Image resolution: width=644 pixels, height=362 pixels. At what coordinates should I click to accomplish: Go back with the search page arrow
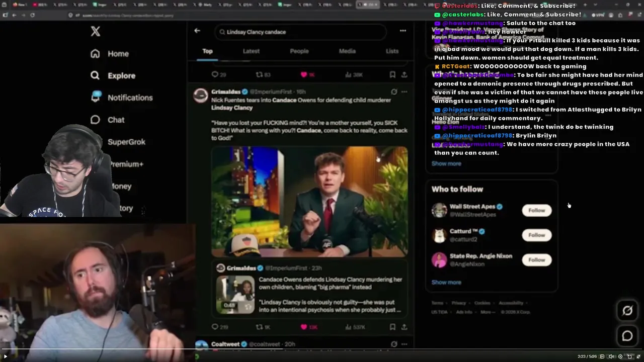(x=197, y=31)
